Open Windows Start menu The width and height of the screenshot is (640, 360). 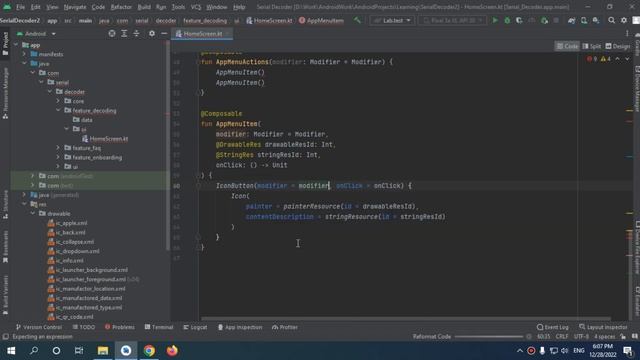click(11, 351)
